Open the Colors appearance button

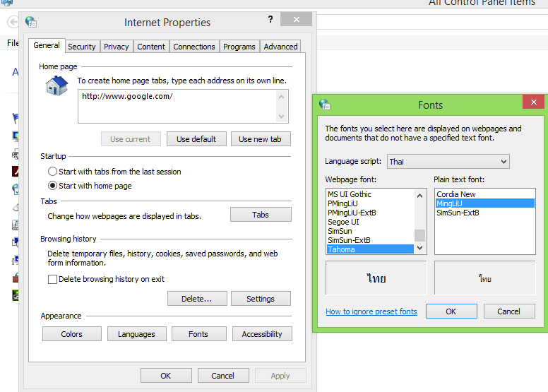(x=71, y=334)
